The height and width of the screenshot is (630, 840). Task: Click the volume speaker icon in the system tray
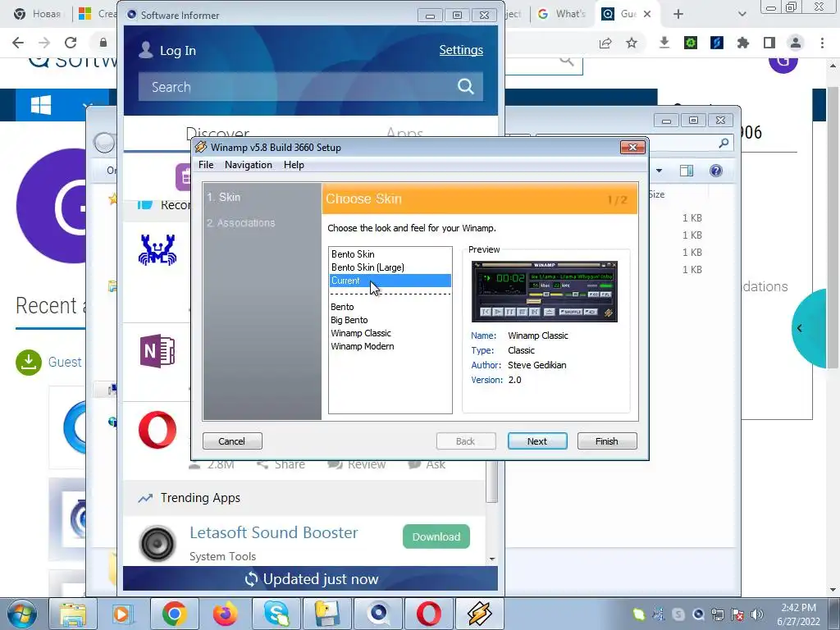pos(757,614)
